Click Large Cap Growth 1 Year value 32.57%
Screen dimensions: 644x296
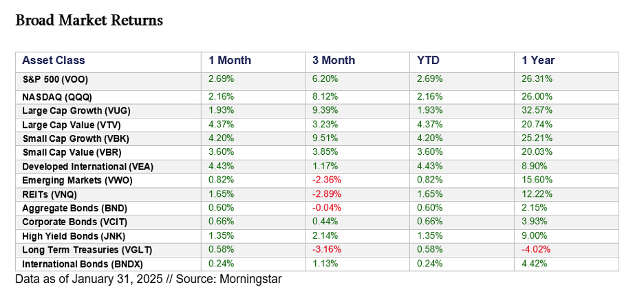[x=537, y=111]
